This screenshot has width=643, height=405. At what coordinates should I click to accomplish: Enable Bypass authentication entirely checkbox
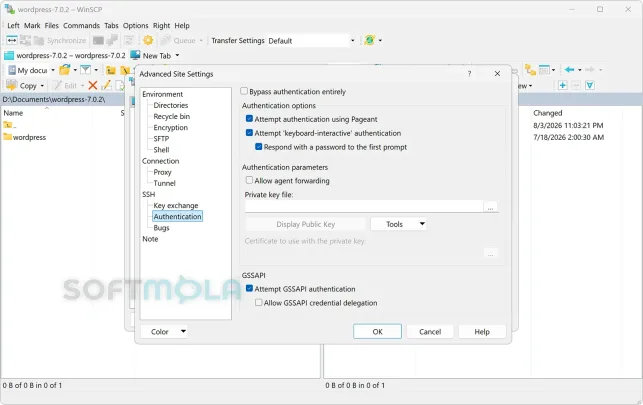click(244, 91)
